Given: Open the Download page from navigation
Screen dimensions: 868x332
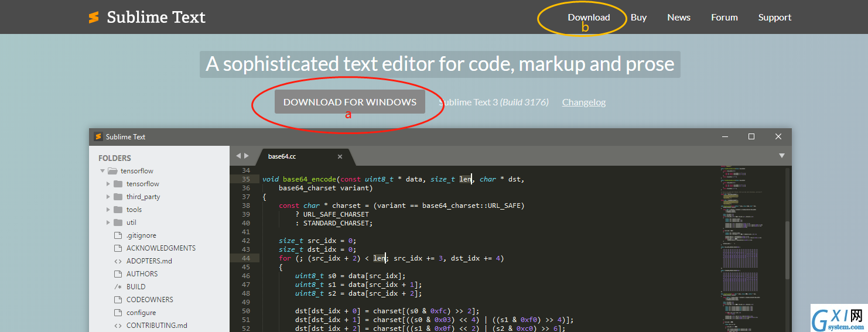Looking at the screenshot, I should point(589,18).
